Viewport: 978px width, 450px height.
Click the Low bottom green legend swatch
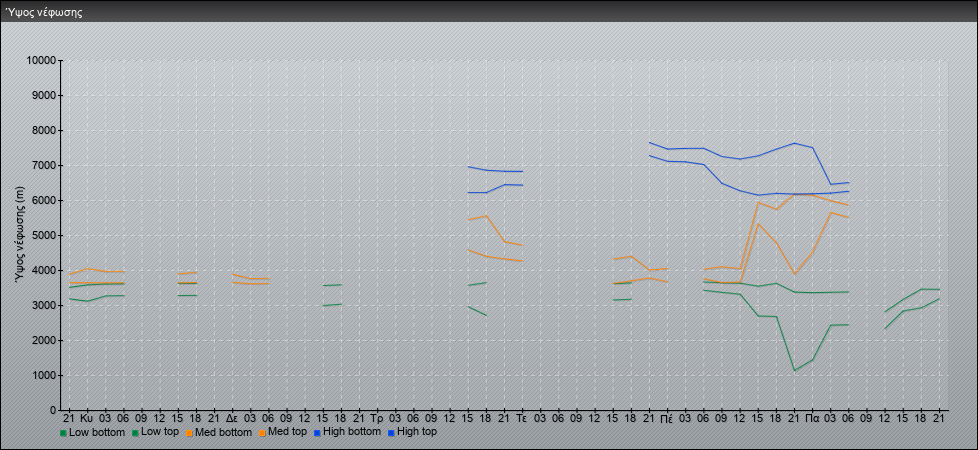point(63,432)
